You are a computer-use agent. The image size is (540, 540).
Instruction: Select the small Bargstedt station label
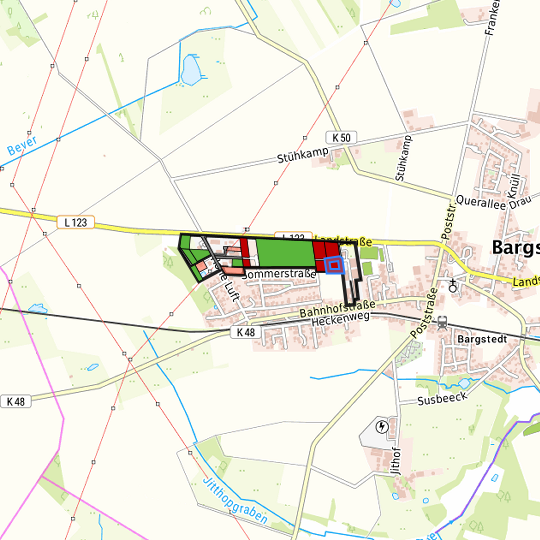tap(482, 339)
